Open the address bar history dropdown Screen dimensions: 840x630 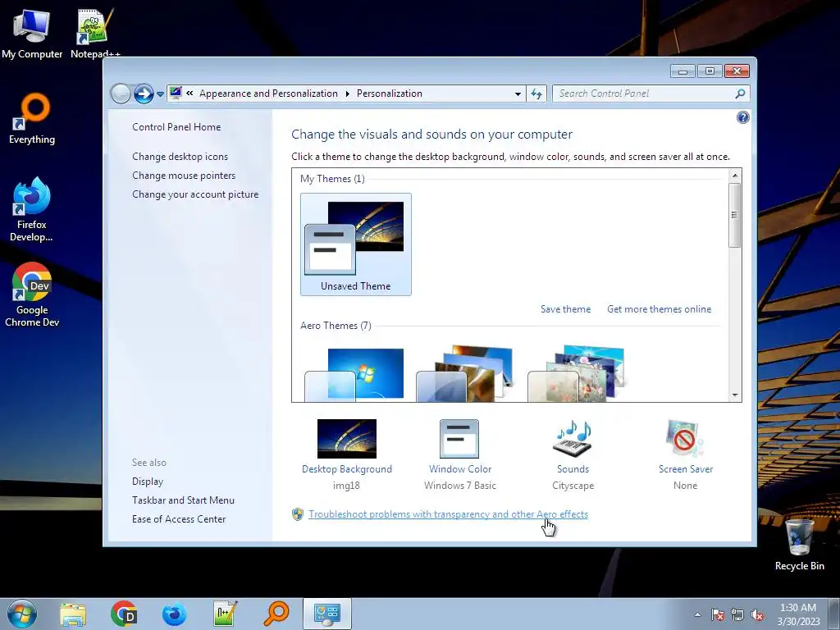click(518, 94)
